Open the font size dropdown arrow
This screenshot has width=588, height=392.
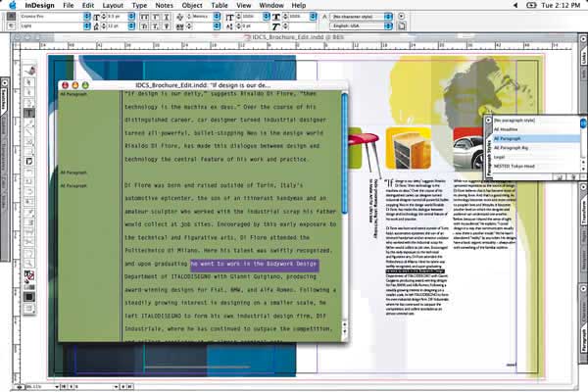[x=131, y=16]
